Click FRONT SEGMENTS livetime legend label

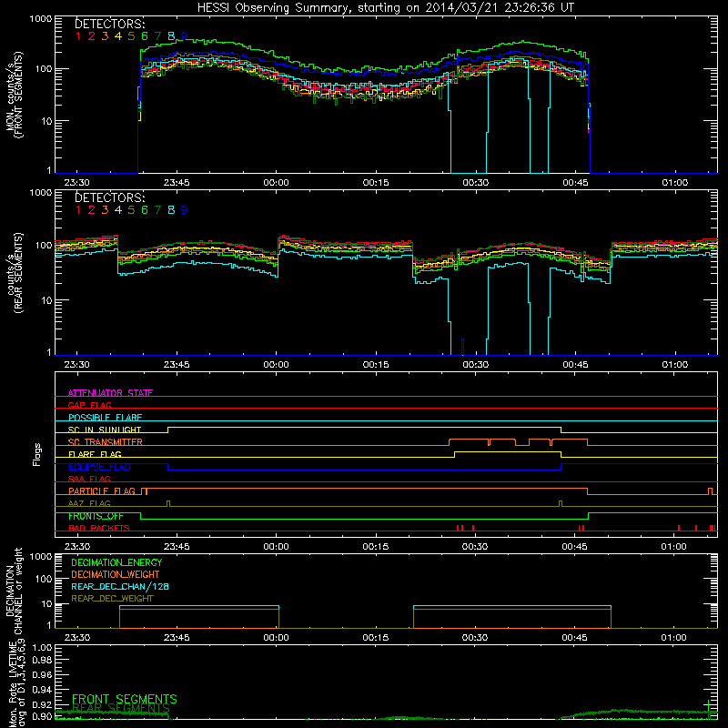coord(125,699)
